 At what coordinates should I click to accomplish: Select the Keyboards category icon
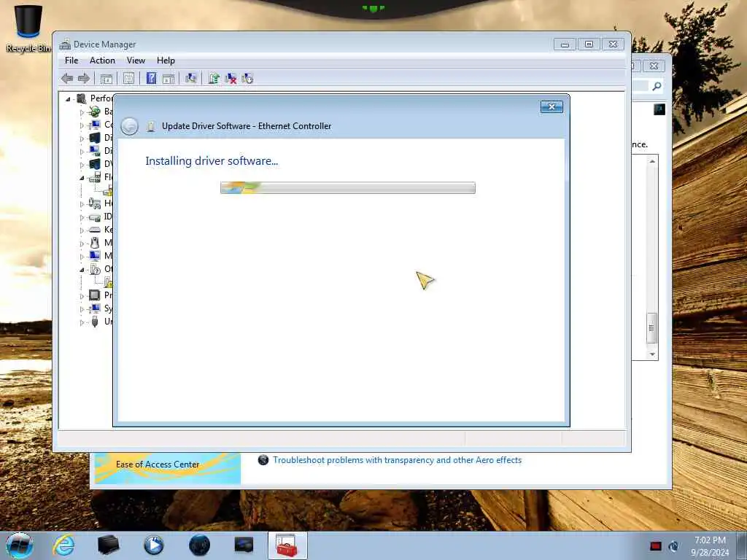95,230
